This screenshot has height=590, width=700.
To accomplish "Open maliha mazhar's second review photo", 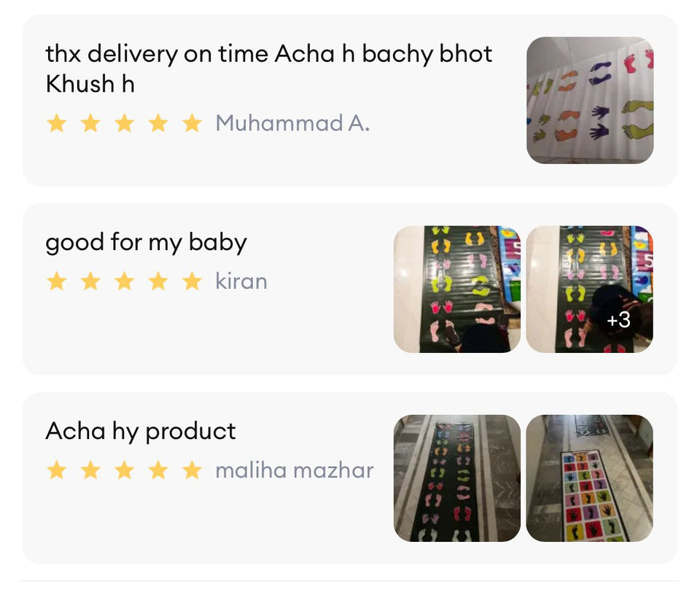I will pyautogui.click(x=590, y=478).
